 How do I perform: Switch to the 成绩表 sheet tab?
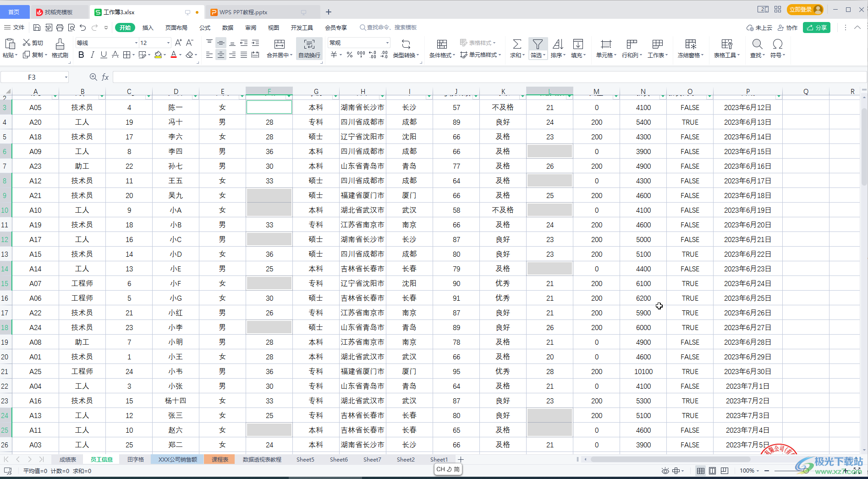tap(67, 459)
